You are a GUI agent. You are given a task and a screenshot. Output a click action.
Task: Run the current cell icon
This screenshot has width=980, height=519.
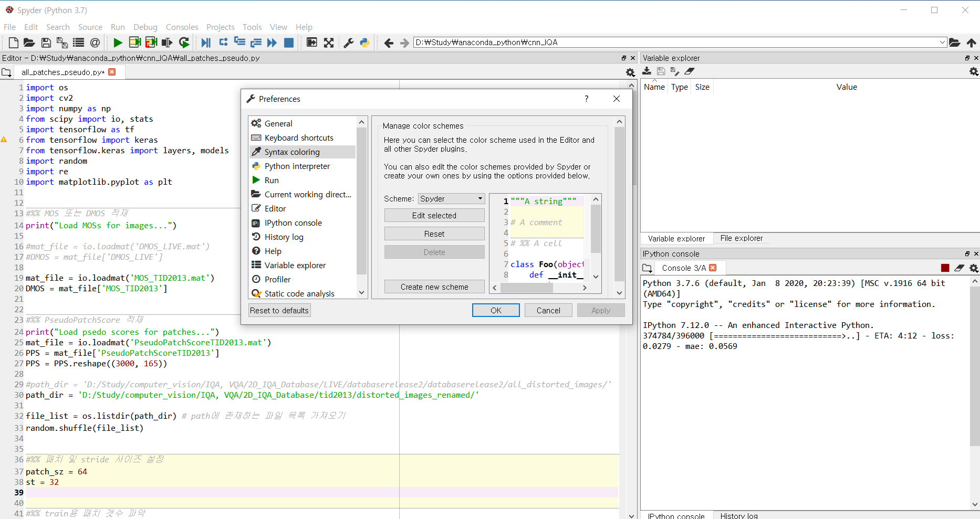134,43
